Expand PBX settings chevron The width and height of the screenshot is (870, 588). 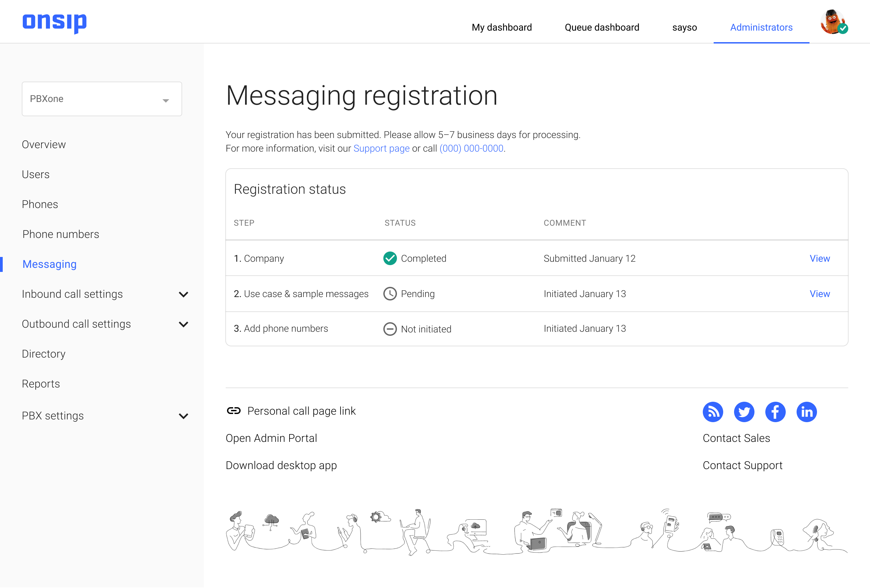184,416
